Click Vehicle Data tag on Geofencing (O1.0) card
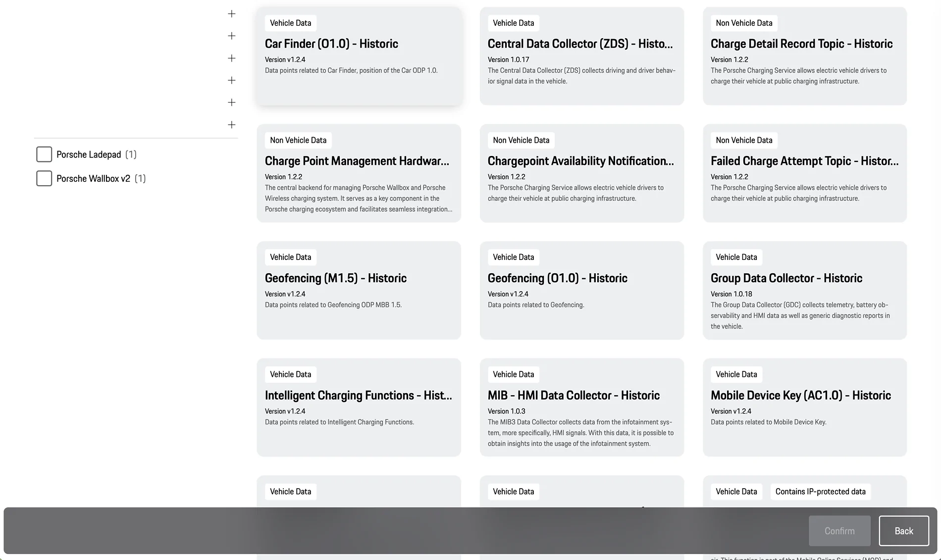This screenshot has height=560, width=941. (514, 257)
